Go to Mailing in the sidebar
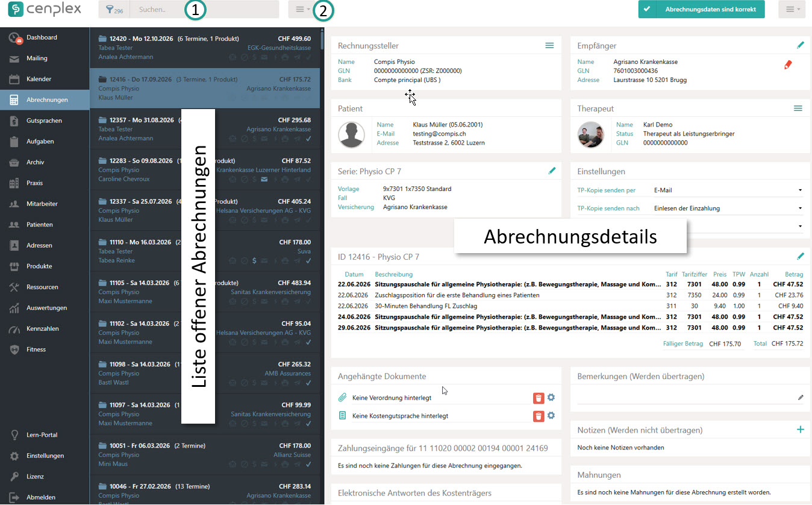812x505 pixels. click(x=45, y=58)
